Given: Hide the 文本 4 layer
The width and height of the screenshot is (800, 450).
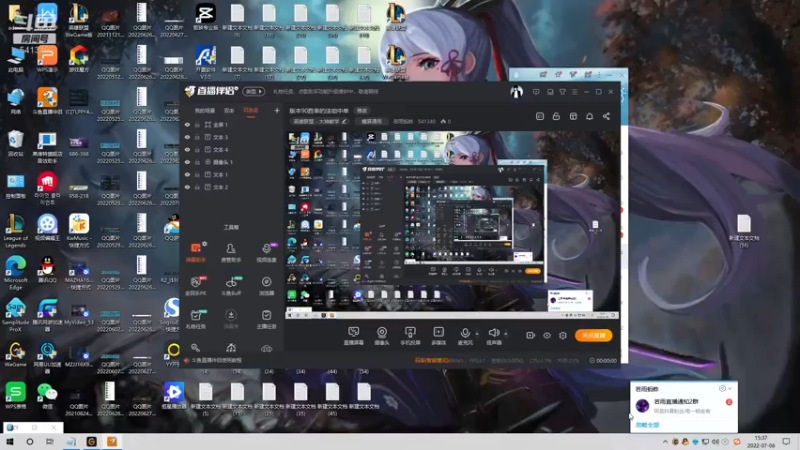Looking at the screenshot, I should coord(187,149).
